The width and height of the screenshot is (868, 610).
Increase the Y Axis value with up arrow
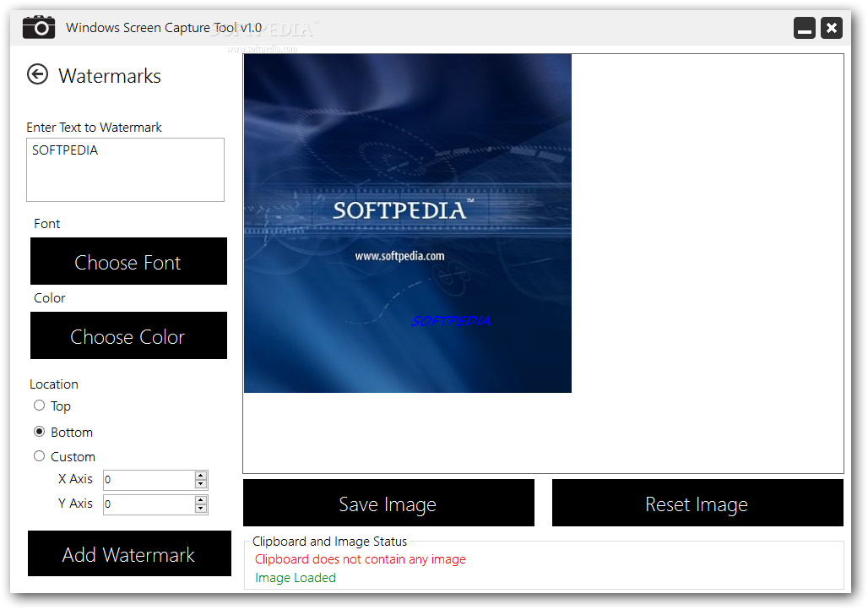pyautogui.click(x=201, y=500)
